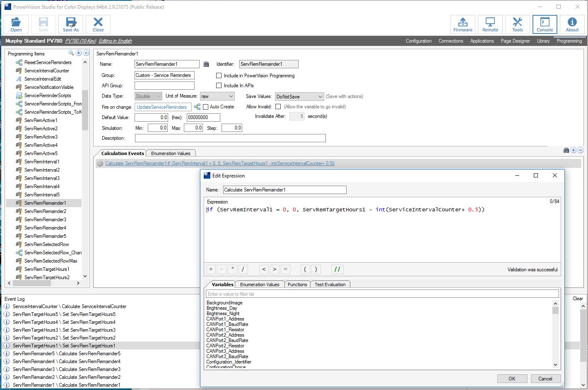Click the binoculars icon next to the Name field

[x=206, y=64]
